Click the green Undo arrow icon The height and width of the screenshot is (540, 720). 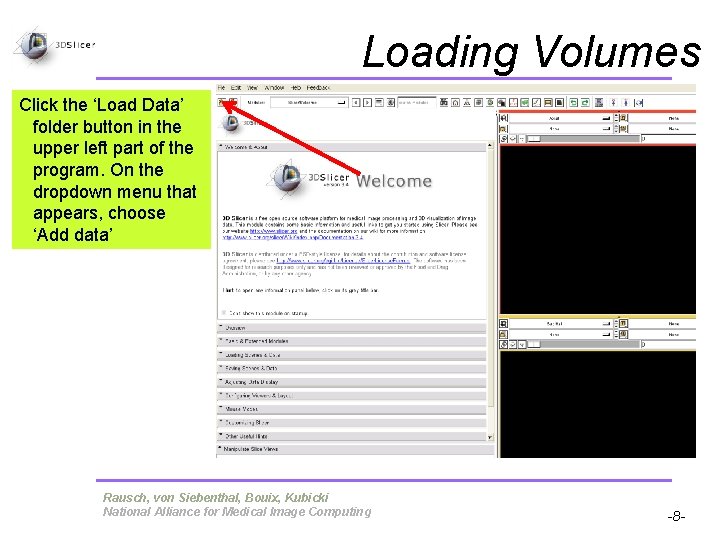click(573, 102)
